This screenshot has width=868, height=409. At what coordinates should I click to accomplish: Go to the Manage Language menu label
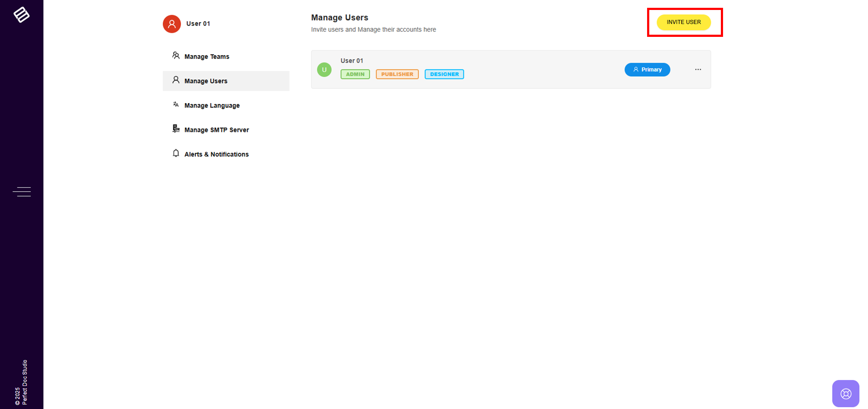212,105
